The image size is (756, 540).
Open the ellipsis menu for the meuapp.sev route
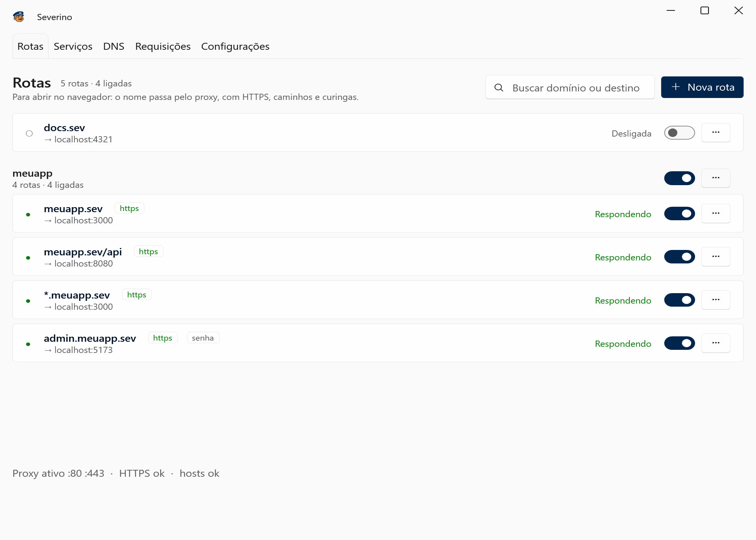click(x=715, y=213)
